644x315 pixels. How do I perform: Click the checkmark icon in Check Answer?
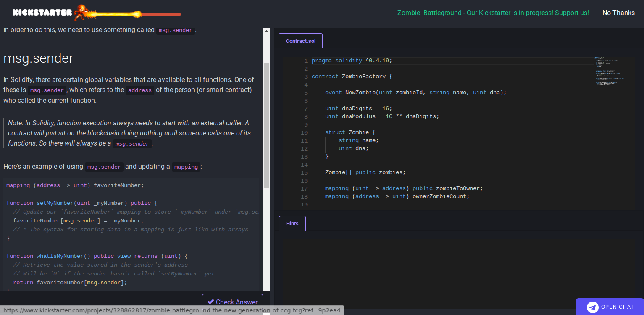(x=211, y=302)
